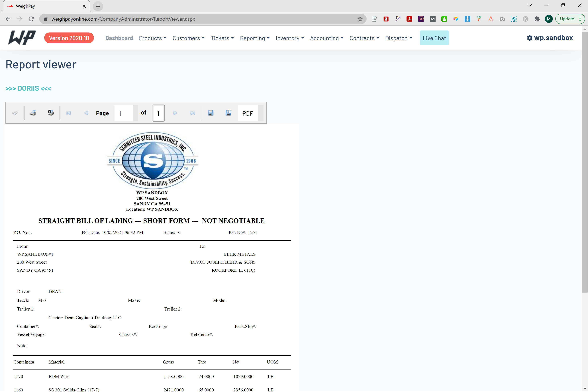The image size is (588, 392).
Task: Click the PDF export format selector
Action: click(248, 113)
